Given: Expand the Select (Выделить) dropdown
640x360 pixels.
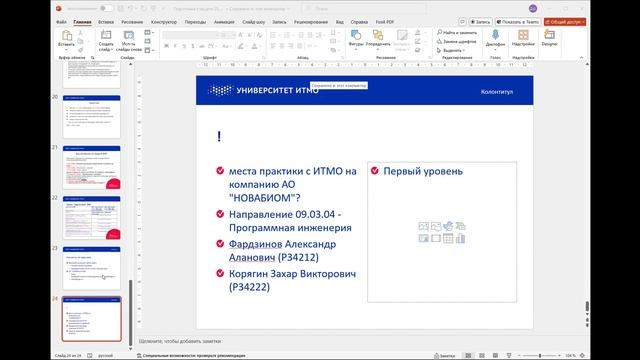Looking at the screenshot, I should tap(451, 50).
